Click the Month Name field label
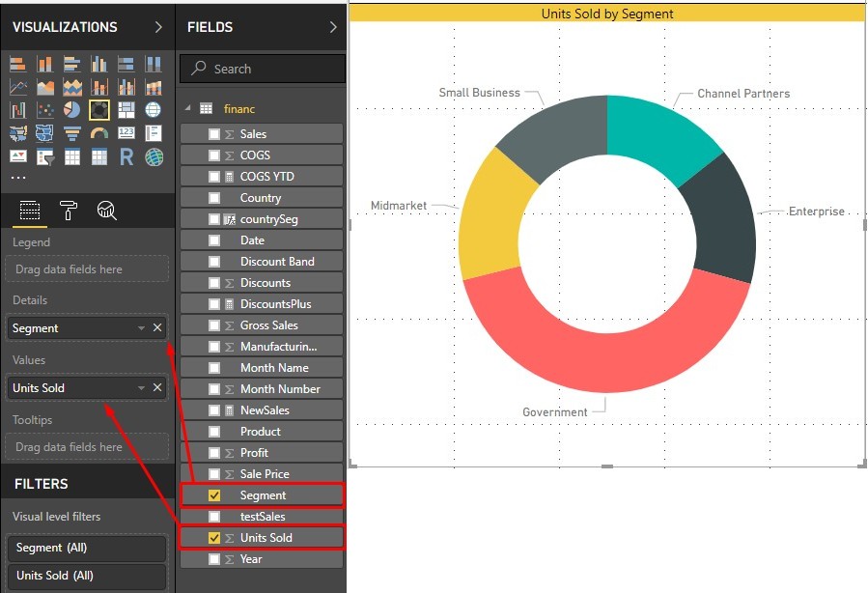The image size is (868, 593). coord(274,368)
